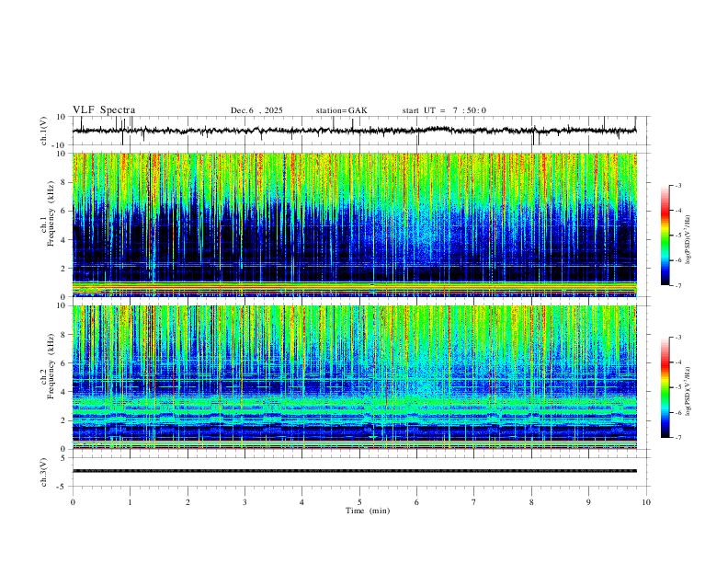Viewport: 728px width, 563px height.
Task: Click the ch.2 spectrogram color scale bar
Action: (x=665, y=387)
